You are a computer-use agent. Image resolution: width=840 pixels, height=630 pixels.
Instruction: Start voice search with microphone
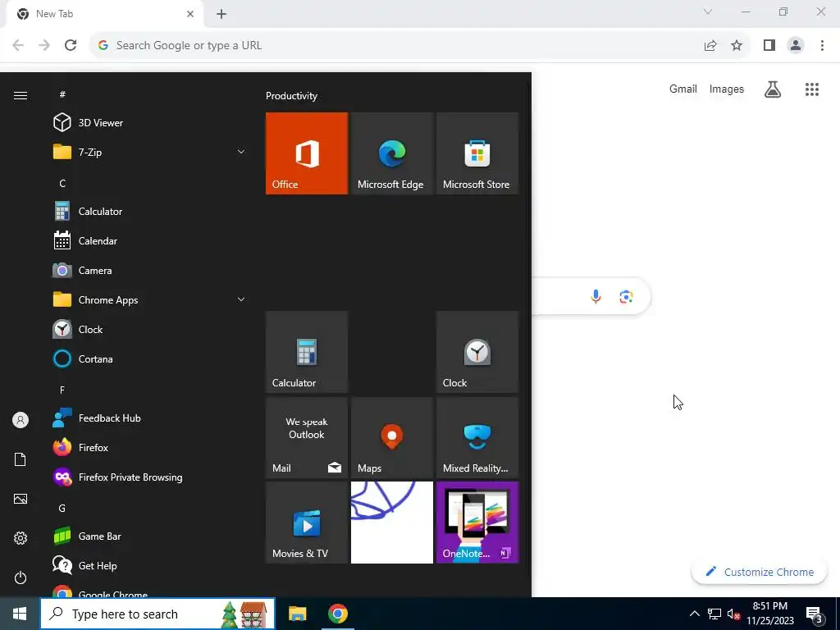(x=596, y=296)
